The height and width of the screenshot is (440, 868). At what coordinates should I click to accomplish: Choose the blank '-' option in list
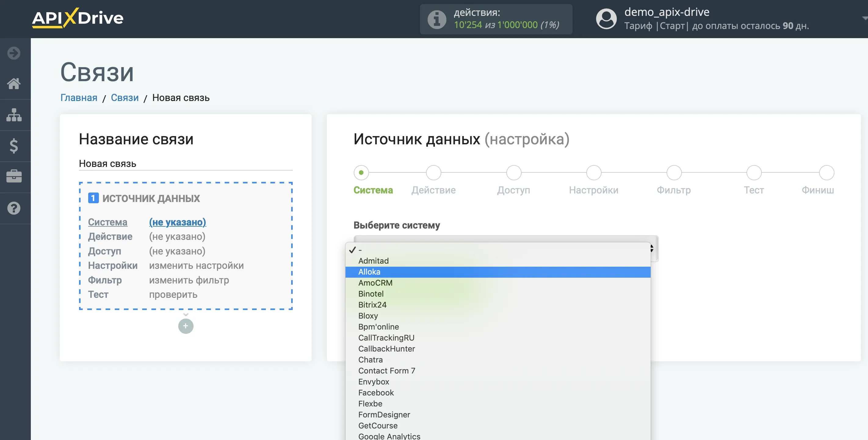[x=498, y=250]
